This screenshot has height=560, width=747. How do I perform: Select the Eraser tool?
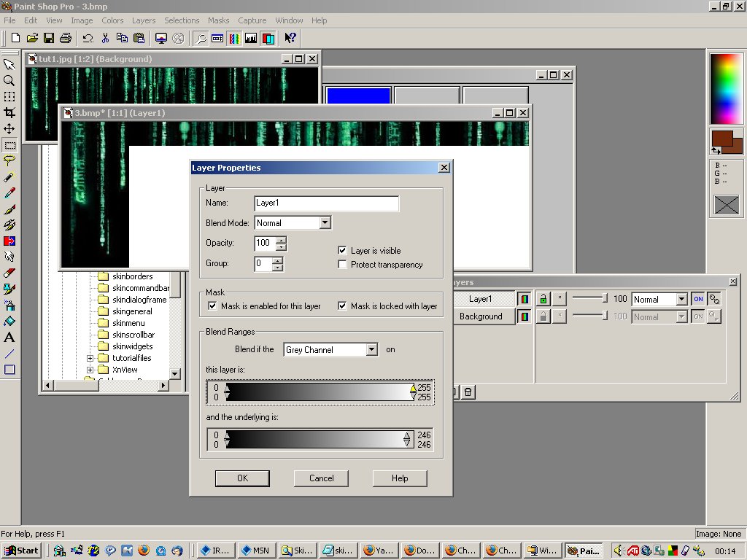[x=9, y=273]
